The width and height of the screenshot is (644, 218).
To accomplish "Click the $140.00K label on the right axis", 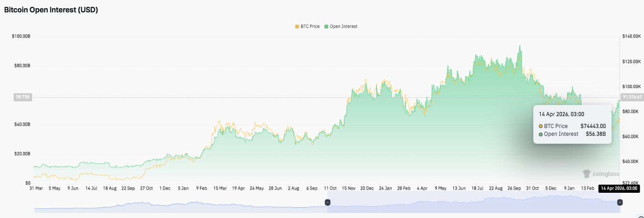I will pos(631,36).
